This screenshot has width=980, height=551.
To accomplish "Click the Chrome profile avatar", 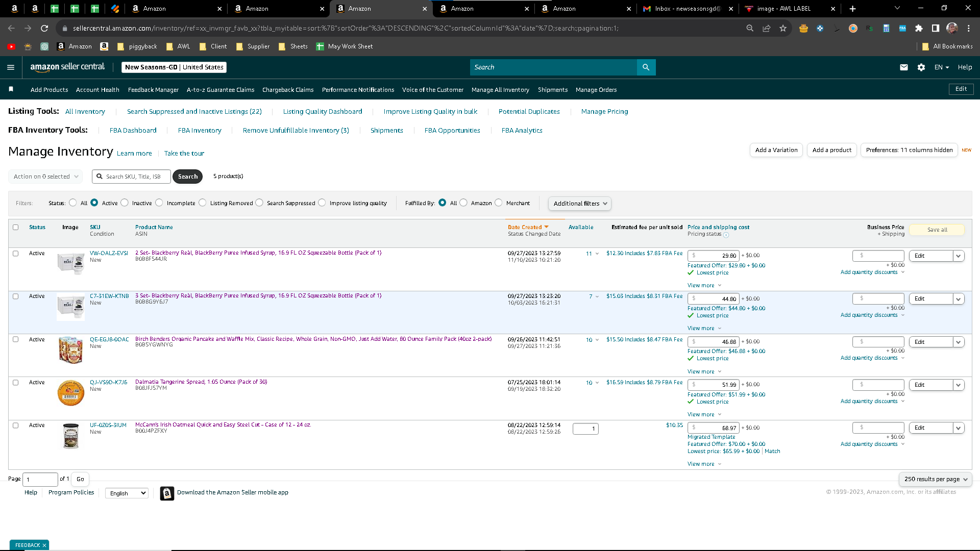I will click(952, 29).
